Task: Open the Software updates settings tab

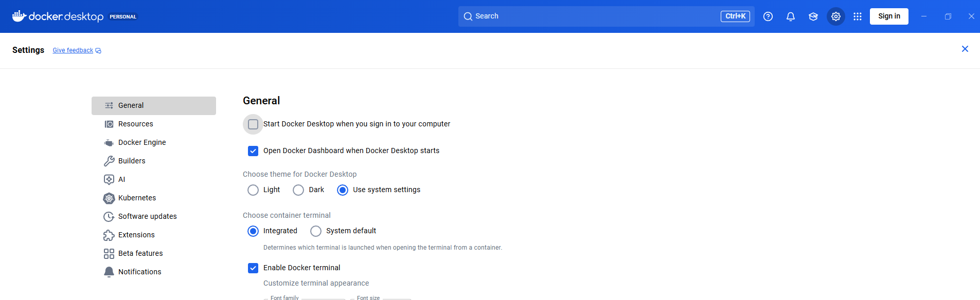Action: coord(154,217)
